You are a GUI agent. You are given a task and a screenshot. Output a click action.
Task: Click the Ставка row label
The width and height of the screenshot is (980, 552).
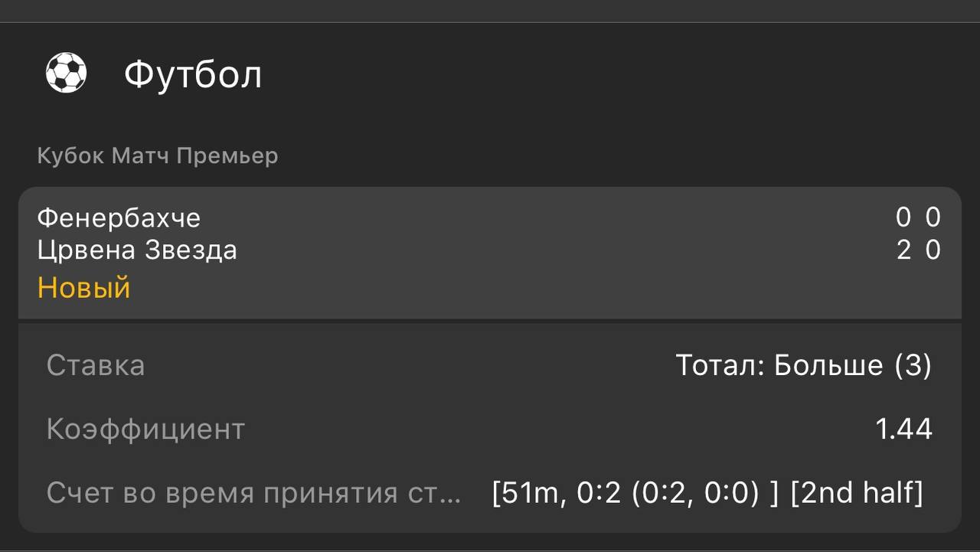point(96,365)
